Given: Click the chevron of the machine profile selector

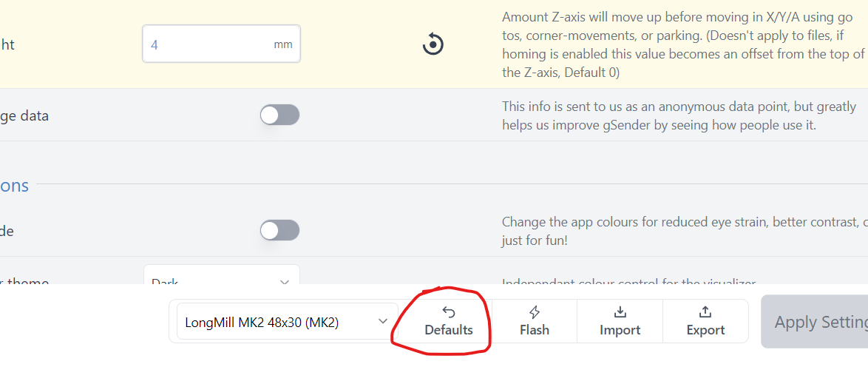Looking at the screenshot, I should coord(382,322).
